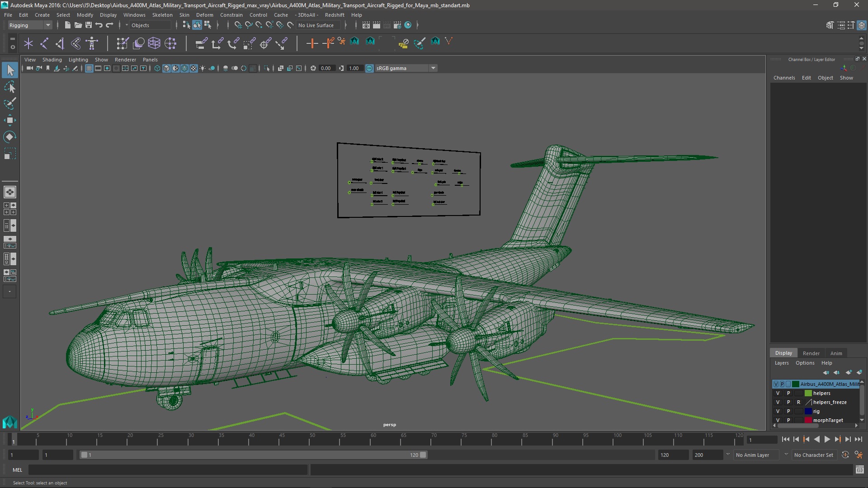Toggle color management ON button

[369, 68]
